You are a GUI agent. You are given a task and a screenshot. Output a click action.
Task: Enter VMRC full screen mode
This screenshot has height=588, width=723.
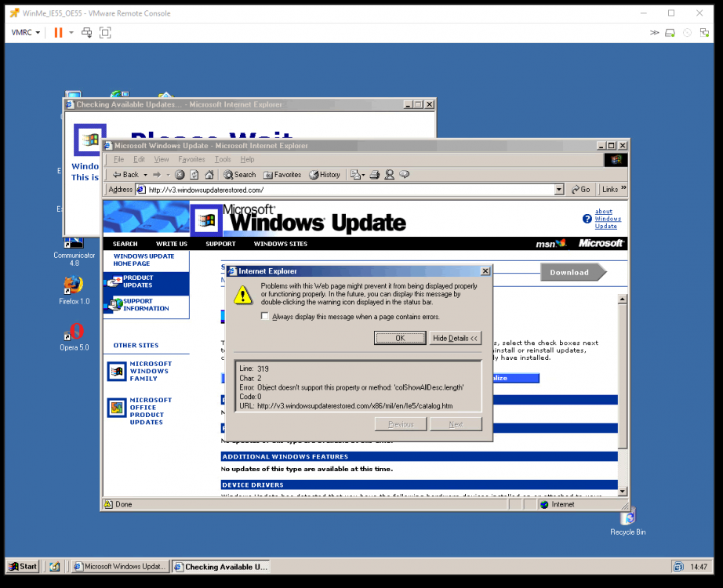point(105,32)
